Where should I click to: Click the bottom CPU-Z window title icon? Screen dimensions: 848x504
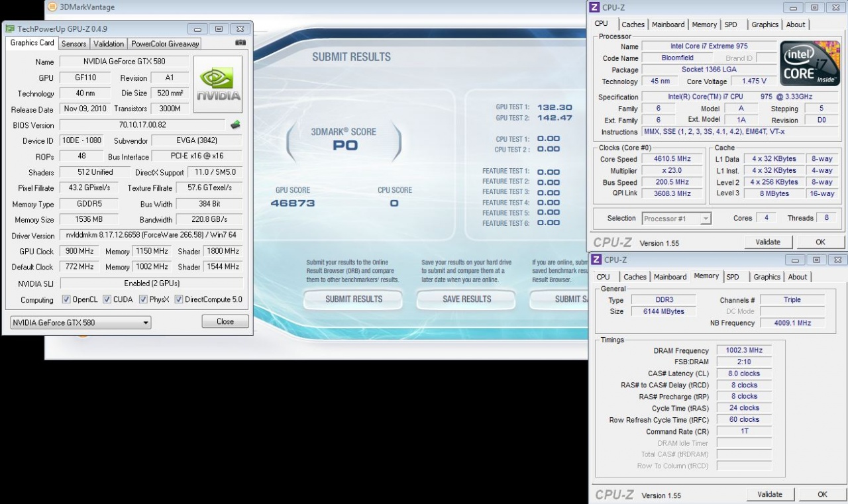(596, 260)
